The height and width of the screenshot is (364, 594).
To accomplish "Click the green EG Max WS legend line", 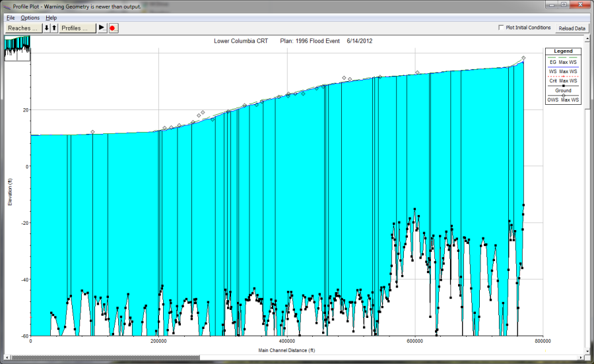I will pos(563,57).
